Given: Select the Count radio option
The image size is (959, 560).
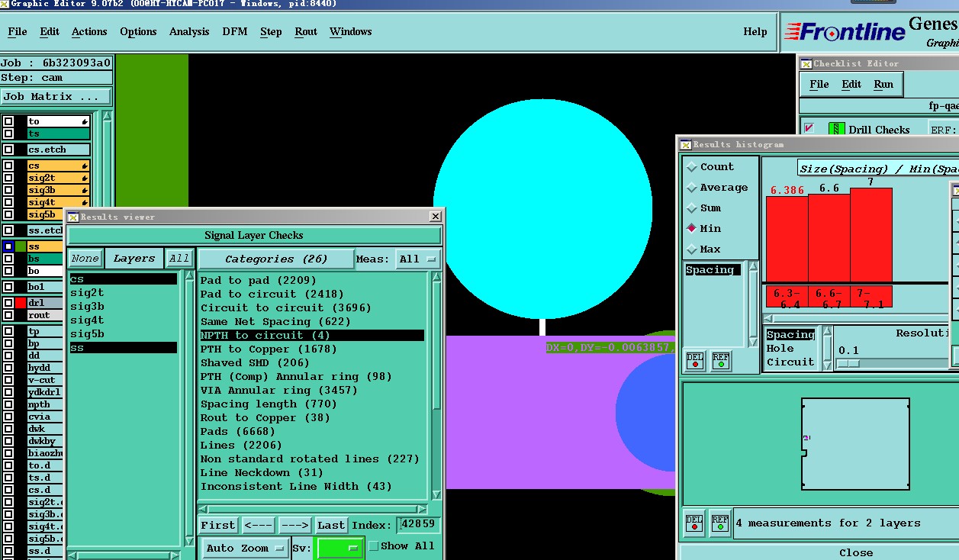Looking at the screenshot, I should click(x=692, y=166).
